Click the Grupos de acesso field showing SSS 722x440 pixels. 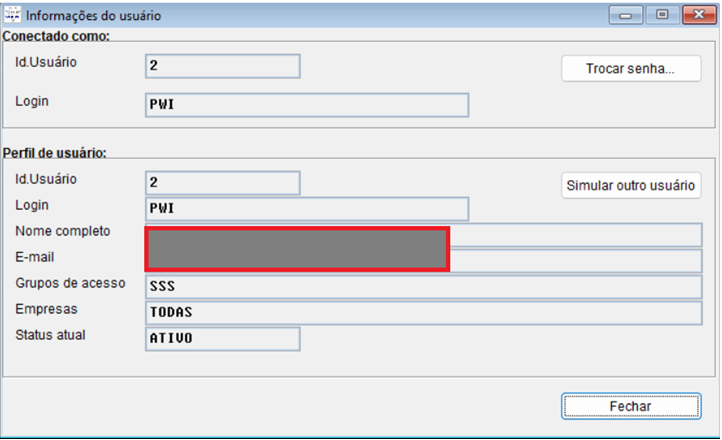[424, 287]
